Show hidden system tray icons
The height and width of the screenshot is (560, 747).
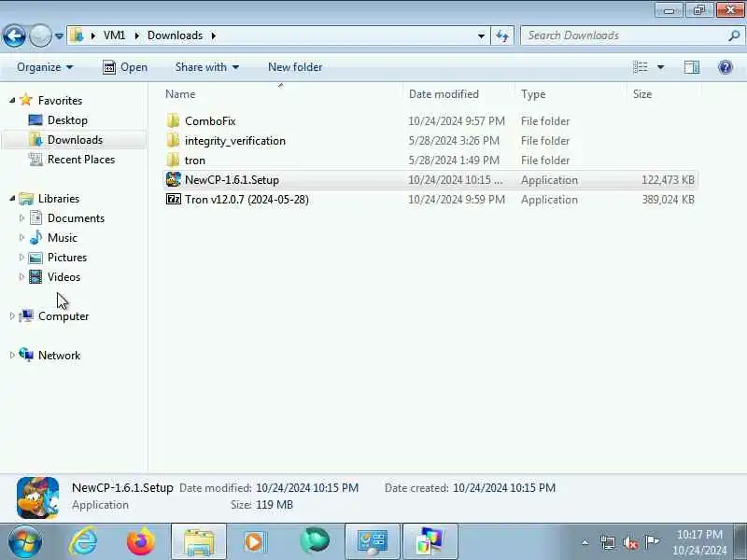coord(585,542)
